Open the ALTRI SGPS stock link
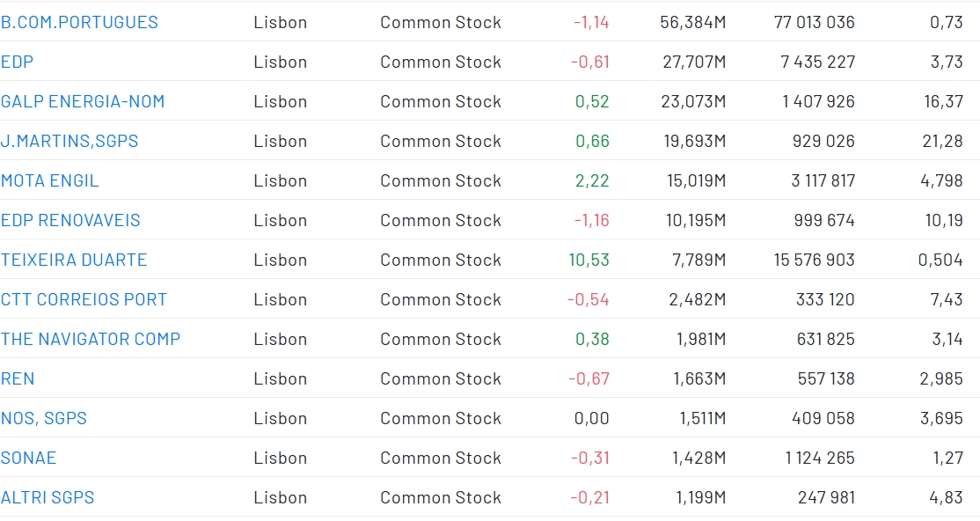 click(x=48, y=497)
